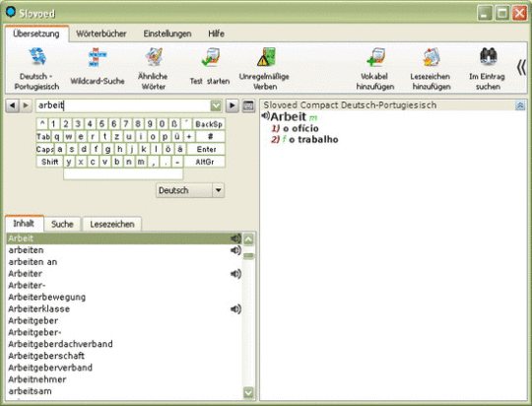
Task: Toggle the Shift key on virtual keyboard
Action: [x=49, y=162]
